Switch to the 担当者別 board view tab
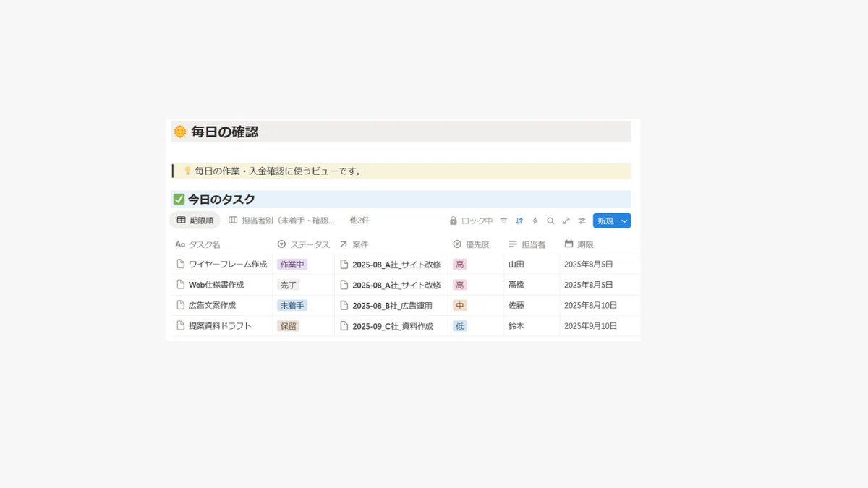The height and width of the screenshot is (488, 868). coord(281,221)
